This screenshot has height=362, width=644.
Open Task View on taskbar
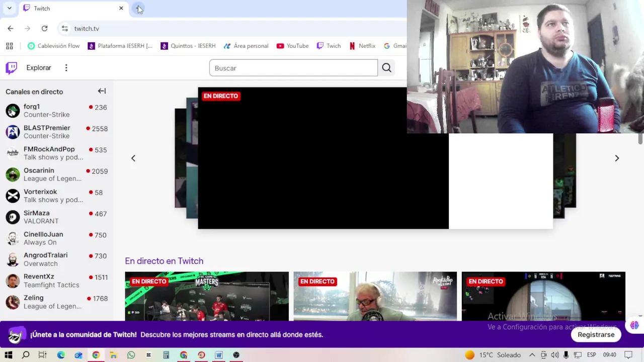coord(43,355)
